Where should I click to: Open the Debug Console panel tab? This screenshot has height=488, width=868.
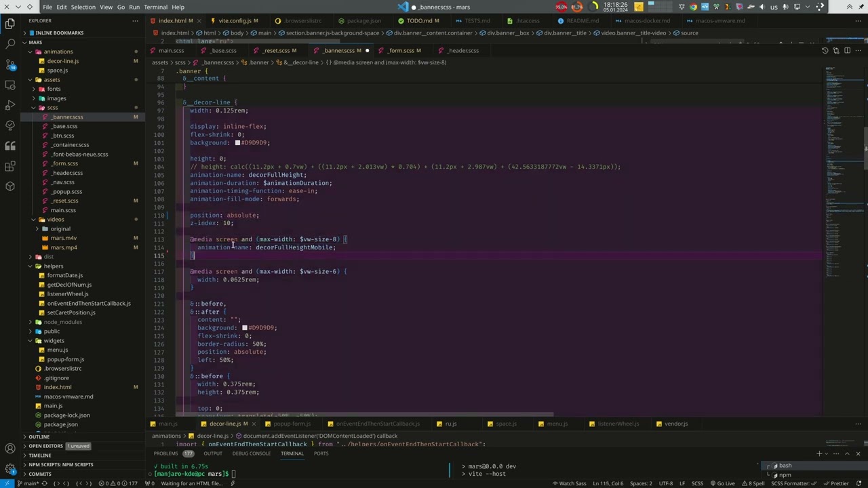pos(252,453)
